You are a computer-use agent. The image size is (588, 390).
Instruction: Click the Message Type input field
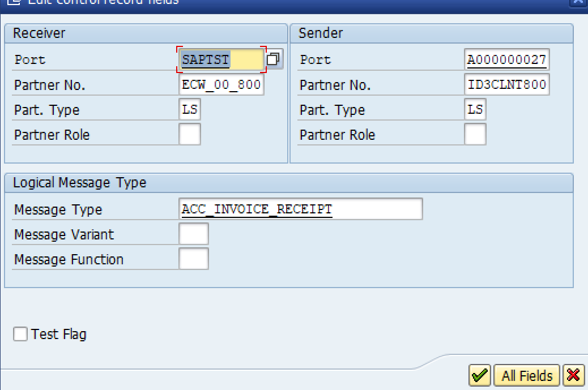(x=300, y=209)
